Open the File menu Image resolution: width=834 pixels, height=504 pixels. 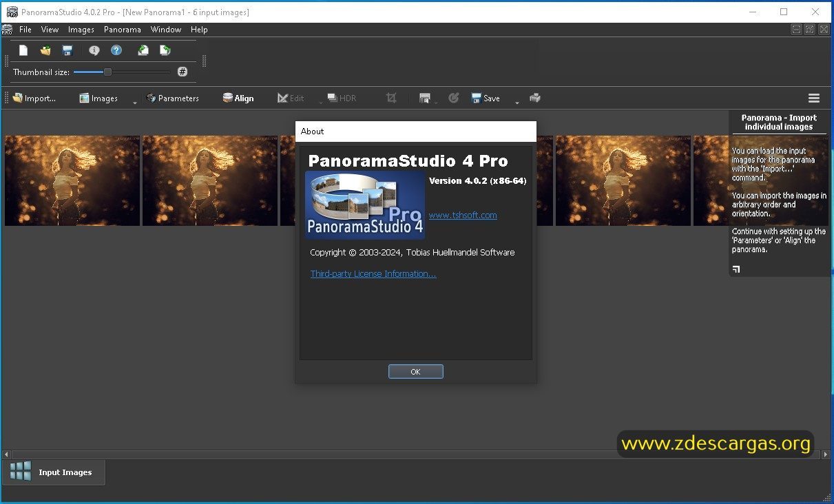click(x=25, y=30)
